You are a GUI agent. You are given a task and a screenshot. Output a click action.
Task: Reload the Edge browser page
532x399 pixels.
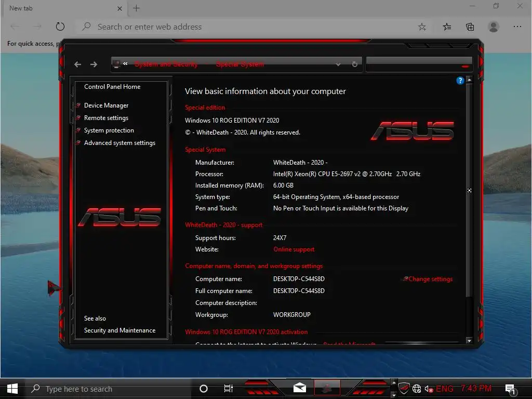[x=60, y=26]
